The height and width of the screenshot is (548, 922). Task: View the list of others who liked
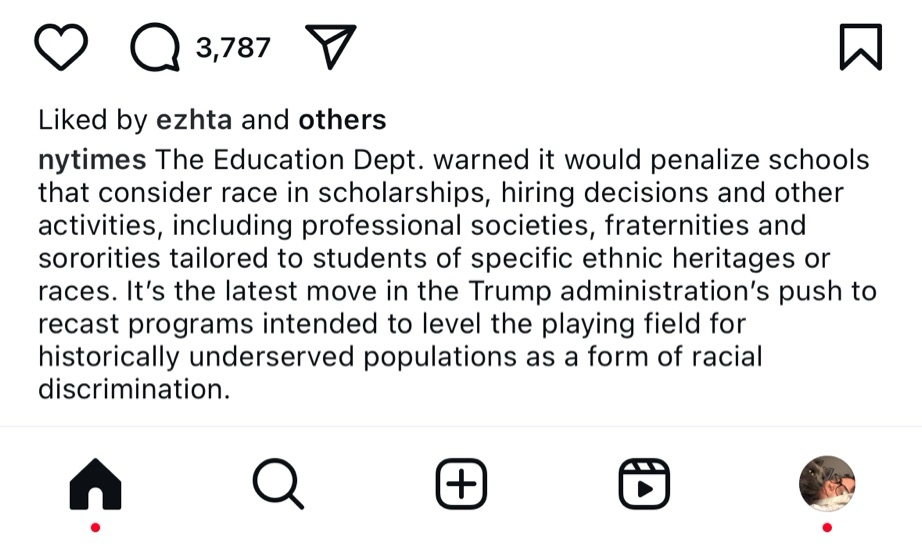click(342, 121)
